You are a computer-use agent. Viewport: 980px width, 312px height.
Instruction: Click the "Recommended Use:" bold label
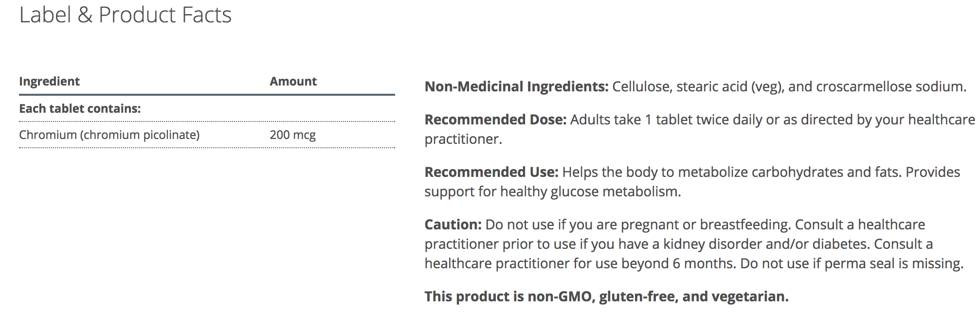click(x=491, y=172)
